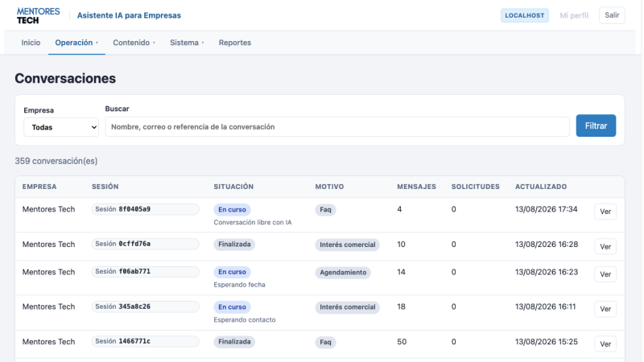View conversation for session 0cffd76a
The width and height of the screenshot is (644, 362).
click(x=605, y=247)
